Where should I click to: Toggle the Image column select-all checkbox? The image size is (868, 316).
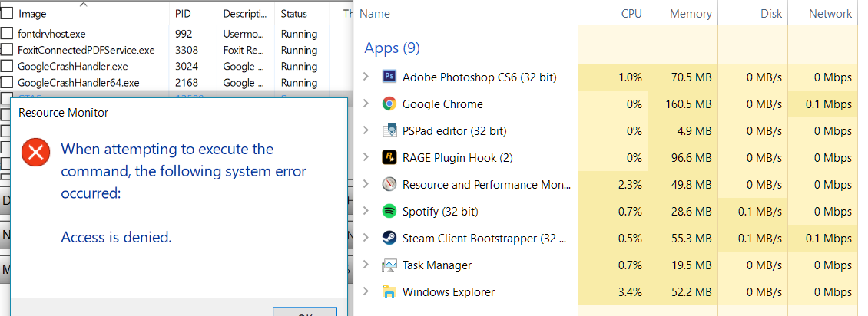click(x=7, y=13)
